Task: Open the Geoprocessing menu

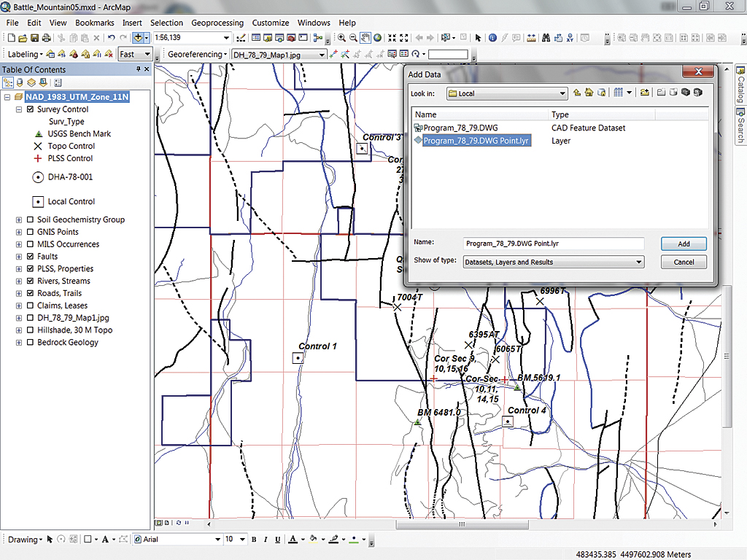Action: [217, 23]
